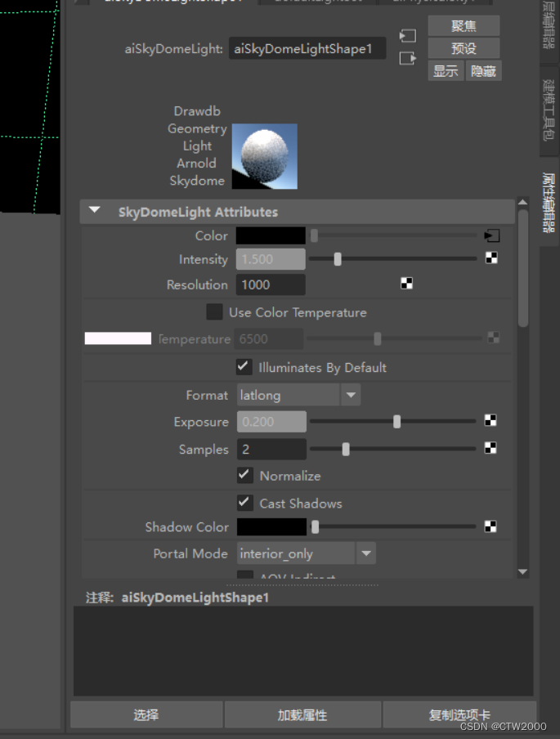Screen dimensions: 560x739
Task: Click the Samples slider handle
Action: 346,449
